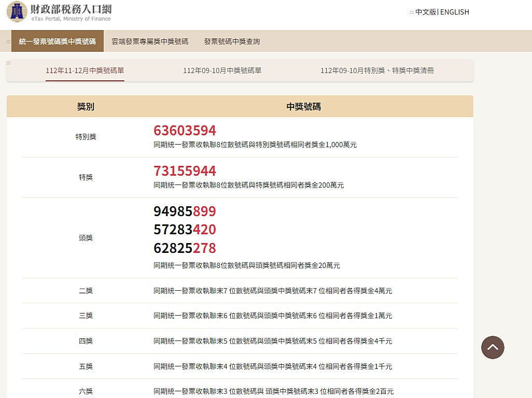Click special prize number 63603594
The width and height of the screenshot is (532, 398).
(x=185, y=131)
